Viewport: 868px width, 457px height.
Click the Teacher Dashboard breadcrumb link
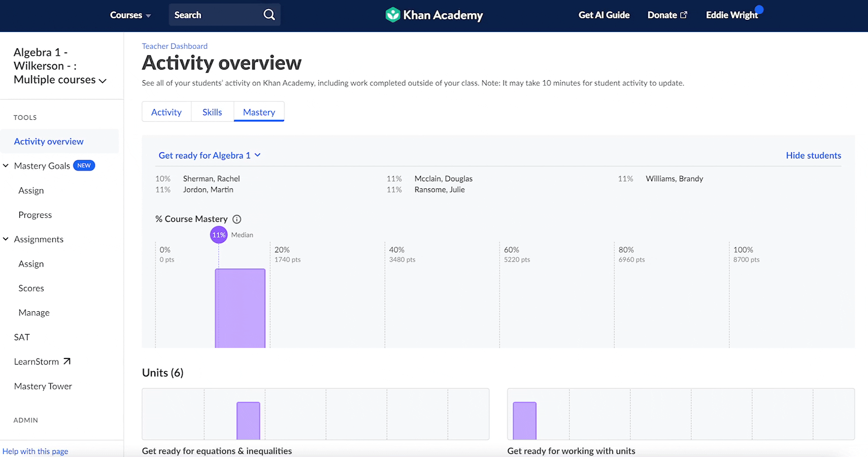coord(175,46)
